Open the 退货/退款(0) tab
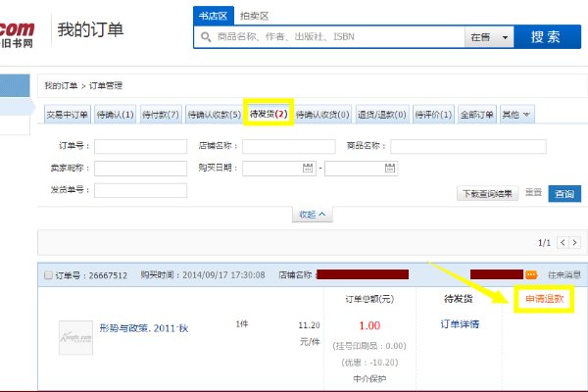 [x=382, y=115]
